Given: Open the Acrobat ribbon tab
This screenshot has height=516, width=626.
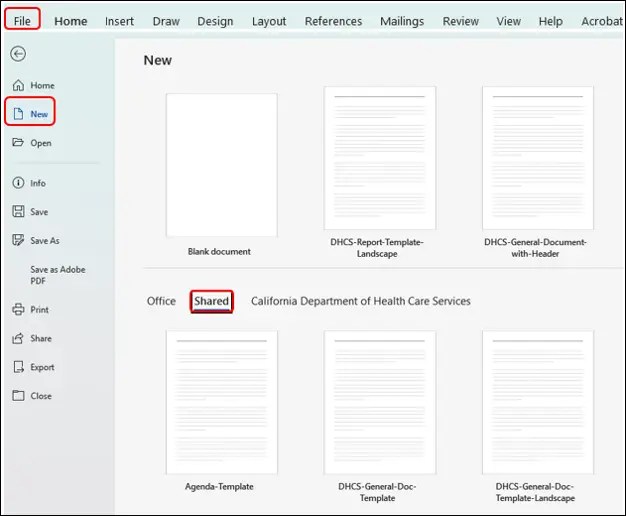Looking at the screenshot, I should (602, 21).
